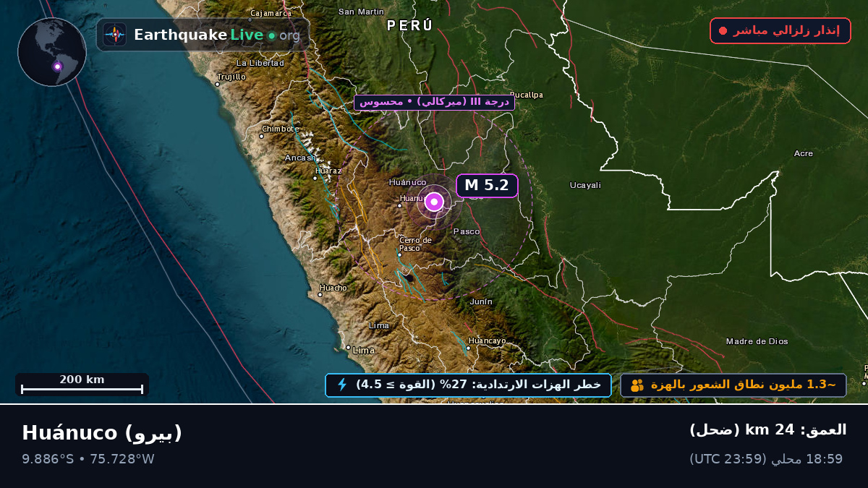Click the 24 km depth readout

point(767,429)
